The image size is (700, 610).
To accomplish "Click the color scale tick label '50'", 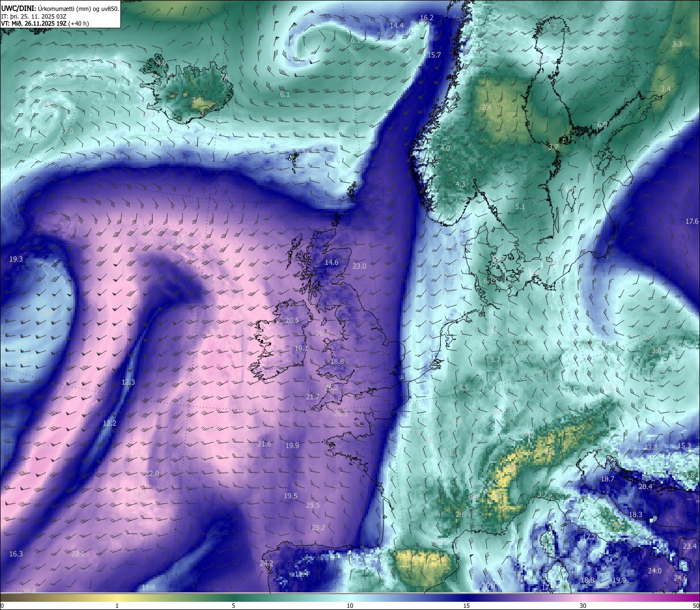I will (696, 606).
